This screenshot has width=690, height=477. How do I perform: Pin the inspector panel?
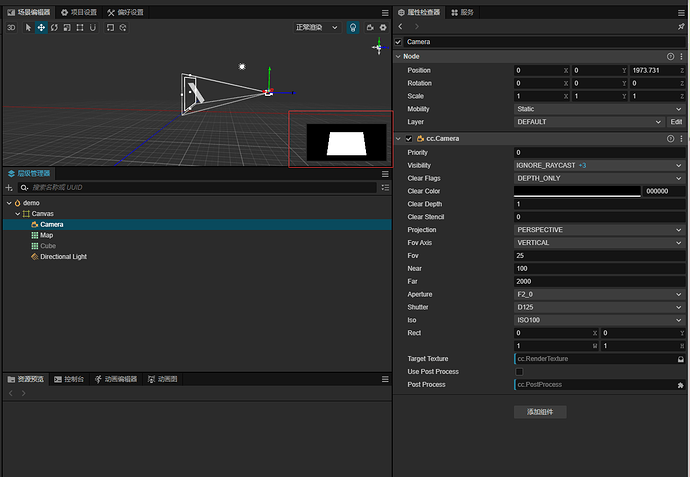pyautogui.click(x=680, y=27)
